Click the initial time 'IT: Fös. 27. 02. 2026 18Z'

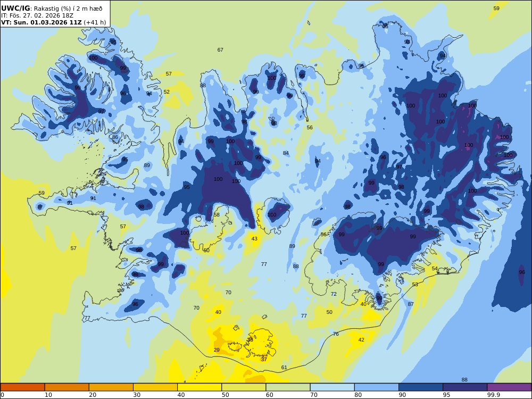[37, 15]
